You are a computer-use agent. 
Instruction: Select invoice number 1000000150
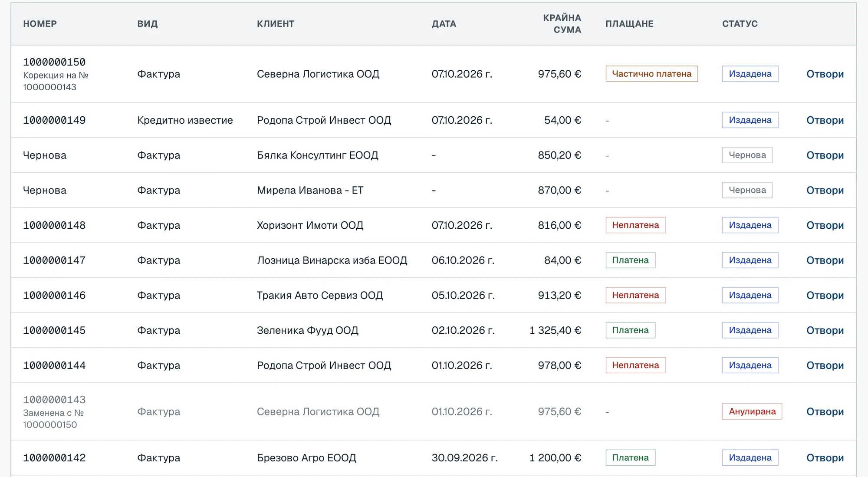[54, 62]
